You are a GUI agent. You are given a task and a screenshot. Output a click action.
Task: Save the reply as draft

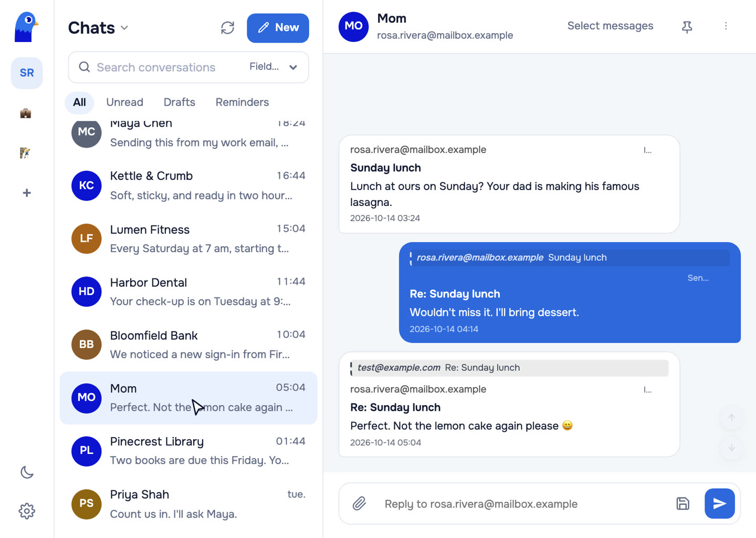coord(682,504)
